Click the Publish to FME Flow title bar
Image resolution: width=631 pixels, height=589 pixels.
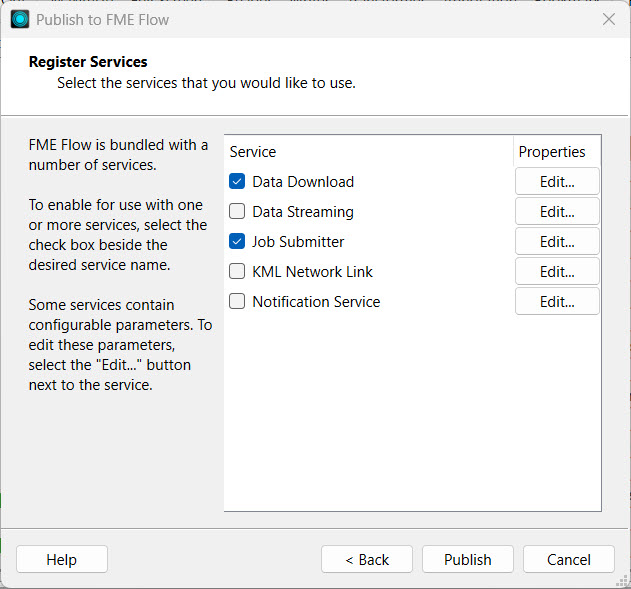point(300,19)
